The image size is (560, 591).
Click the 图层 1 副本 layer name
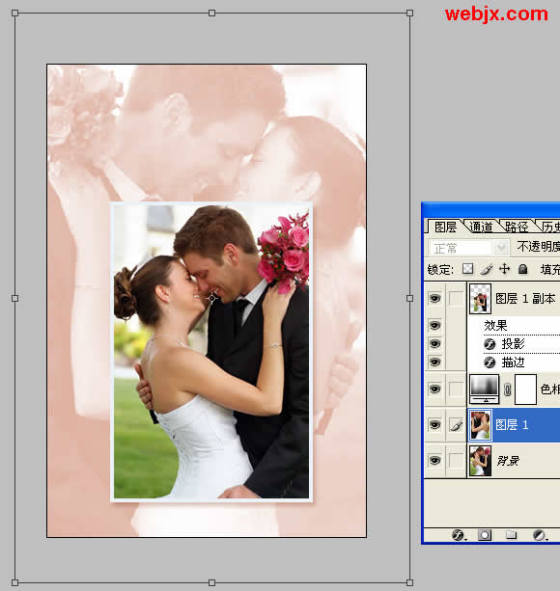(x=525, y=299)
